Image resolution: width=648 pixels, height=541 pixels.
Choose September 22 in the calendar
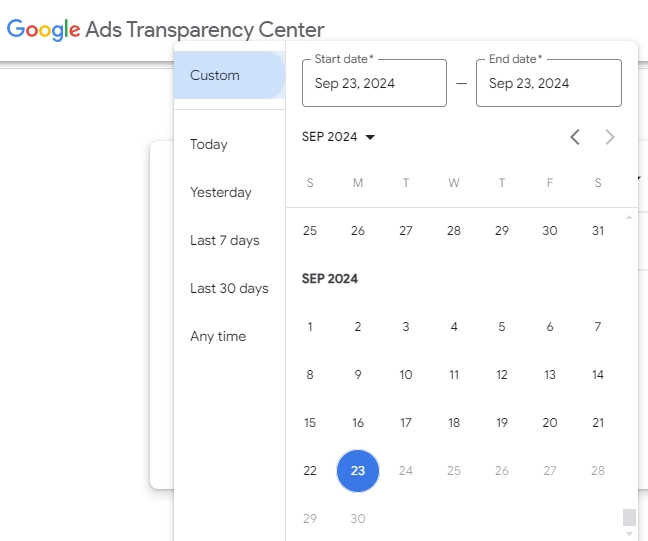click(x=310, y=471)
